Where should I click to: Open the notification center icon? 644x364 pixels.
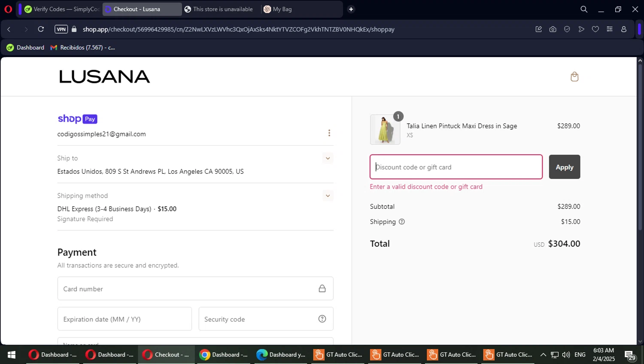(630, 355)
